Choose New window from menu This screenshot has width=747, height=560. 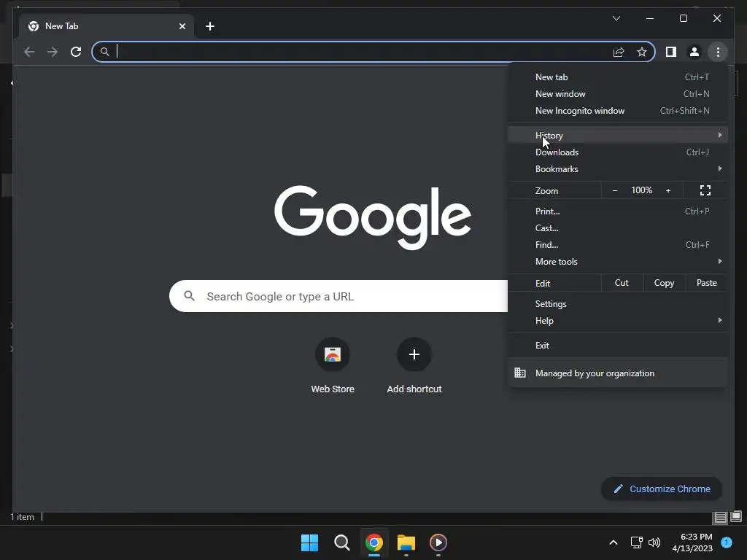coord(617,94)
